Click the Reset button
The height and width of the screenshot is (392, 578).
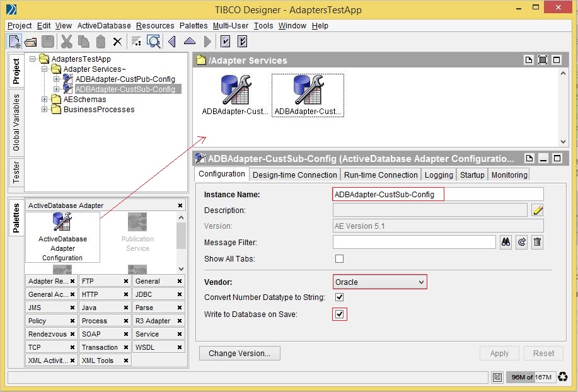pyautogui.click(x=544, y=354)
